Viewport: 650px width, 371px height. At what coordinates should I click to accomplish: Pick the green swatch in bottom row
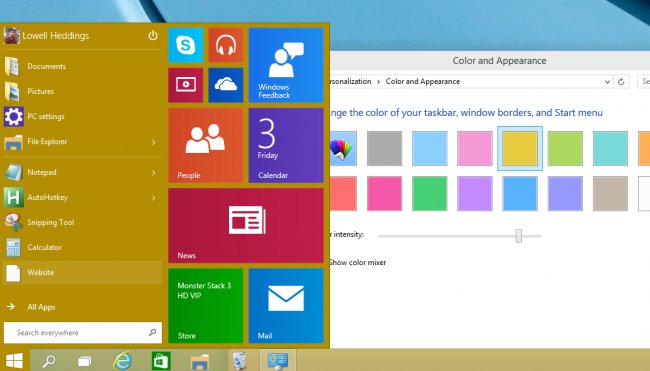tap(429, 194)
